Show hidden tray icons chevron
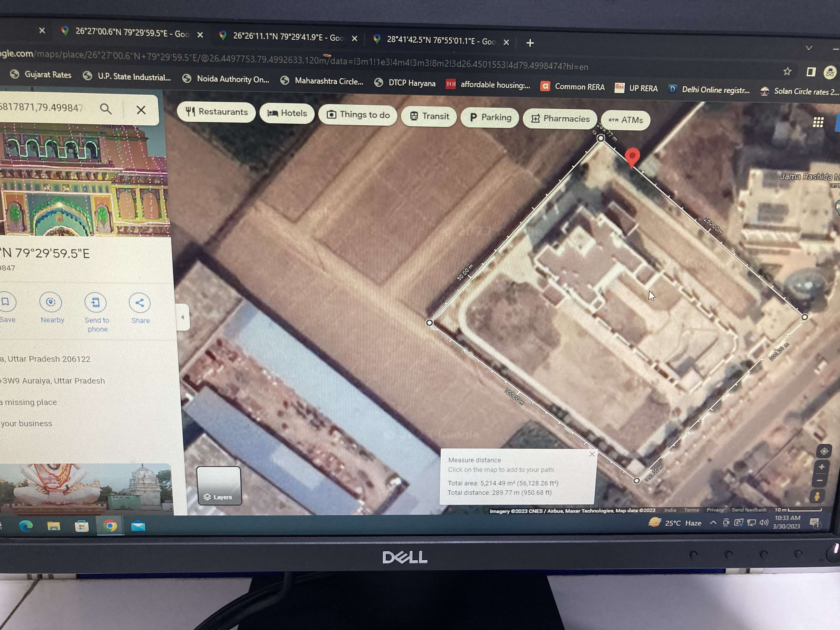840x630 pixels. 713,522
